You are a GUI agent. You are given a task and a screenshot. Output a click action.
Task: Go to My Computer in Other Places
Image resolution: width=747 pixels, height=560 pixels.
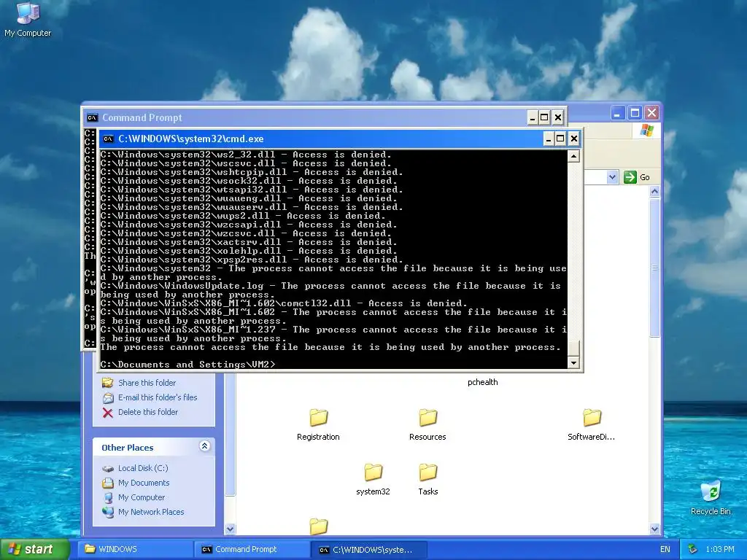142,497
